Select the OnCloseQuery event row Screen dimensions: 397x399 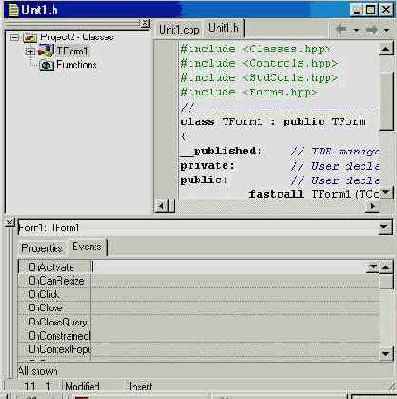tap(199, 322)
